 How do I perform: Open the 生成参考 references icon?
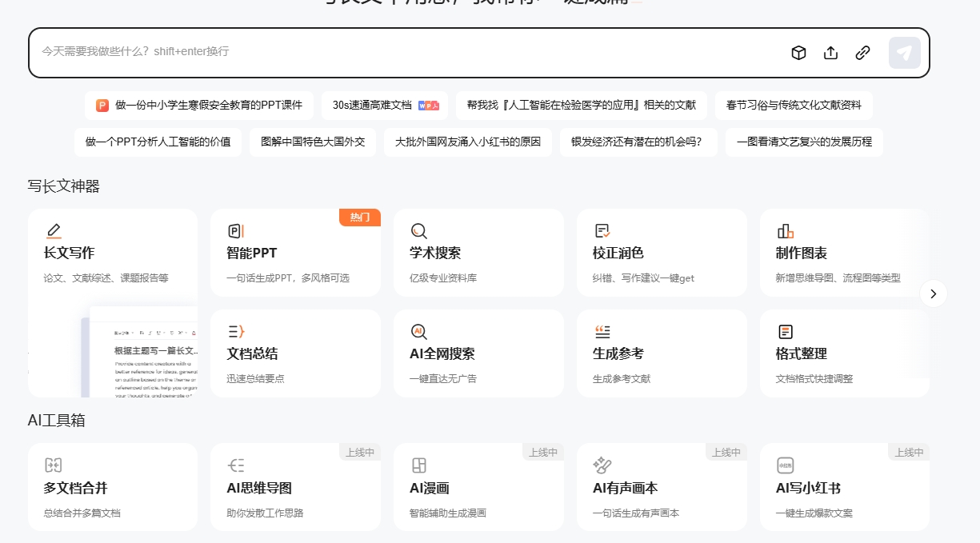pyautogui.click(x=602, y=331)
